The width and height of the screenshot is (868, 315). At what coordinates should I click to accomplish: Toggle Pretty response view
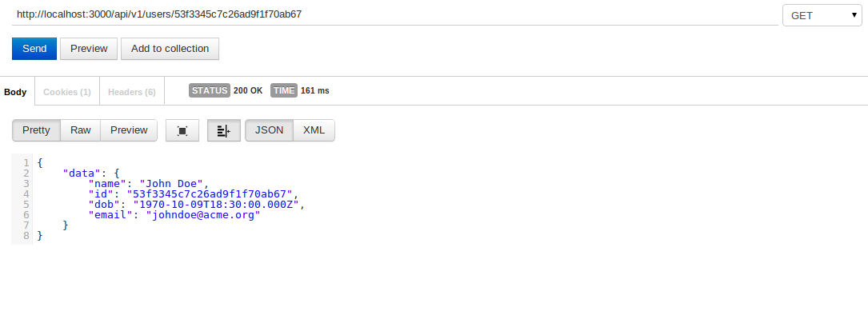click(36, 130)
